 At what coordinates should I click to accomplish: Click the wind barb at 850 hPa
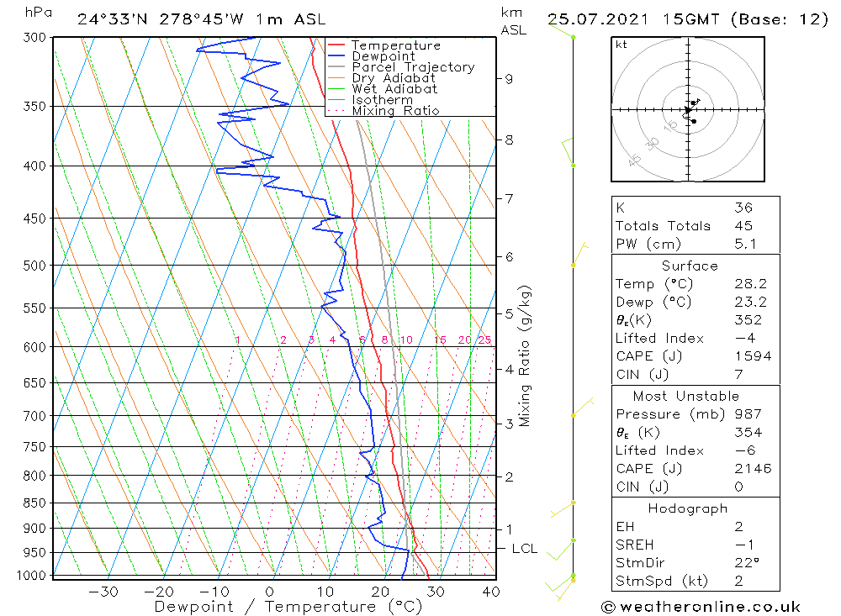563,509
